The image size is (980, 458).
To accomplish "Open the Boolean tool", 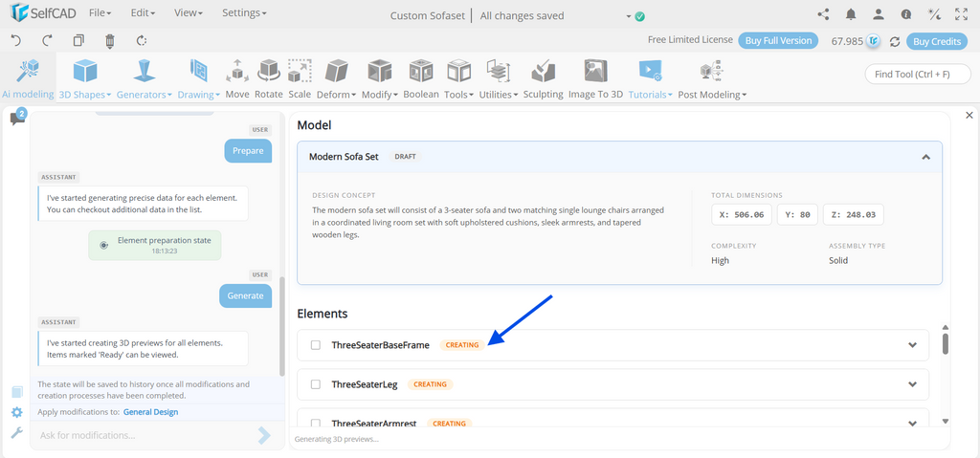I will click(421, 78).
